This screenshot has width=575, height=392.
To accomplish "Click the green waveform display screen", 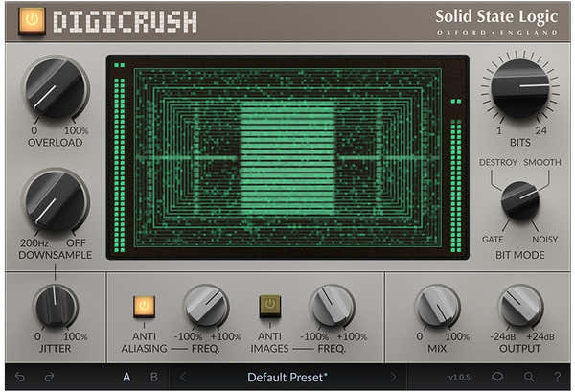I will click(x=287, y=158).
